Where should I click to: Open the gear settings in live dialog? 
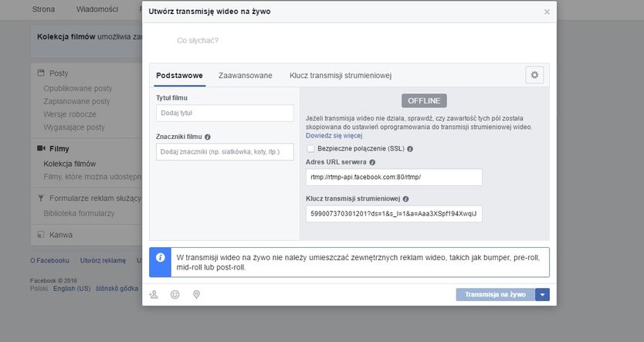(534, 75)
